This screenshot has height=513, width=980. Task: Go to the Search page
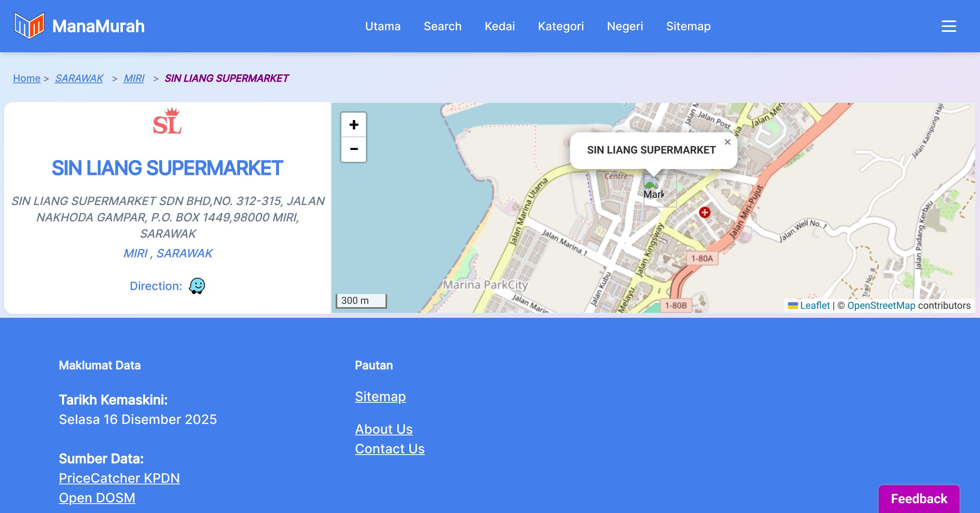click(443, 26)
